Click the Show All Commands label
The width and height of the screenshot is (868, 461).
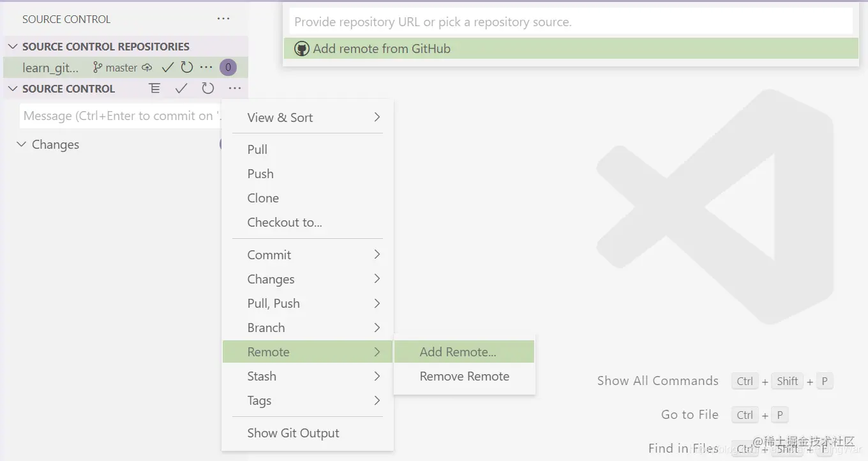point(657,381)
